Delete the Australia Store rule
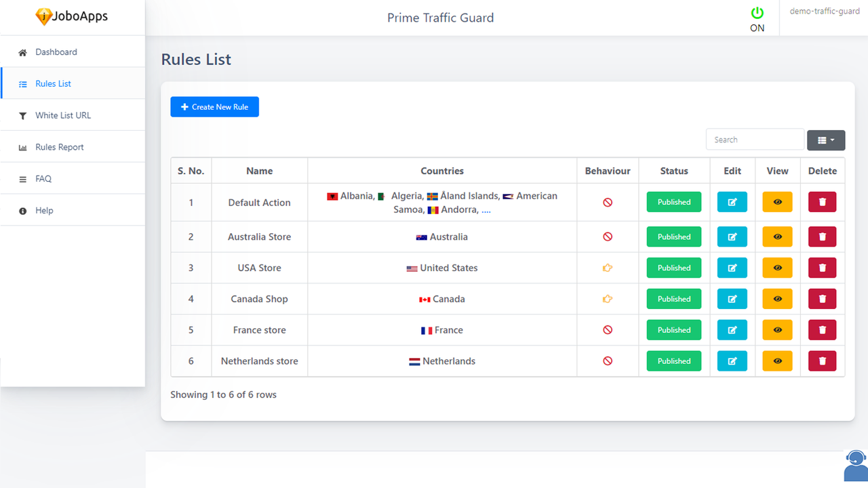This screenshot has height=488, width=868. [822, 237]
